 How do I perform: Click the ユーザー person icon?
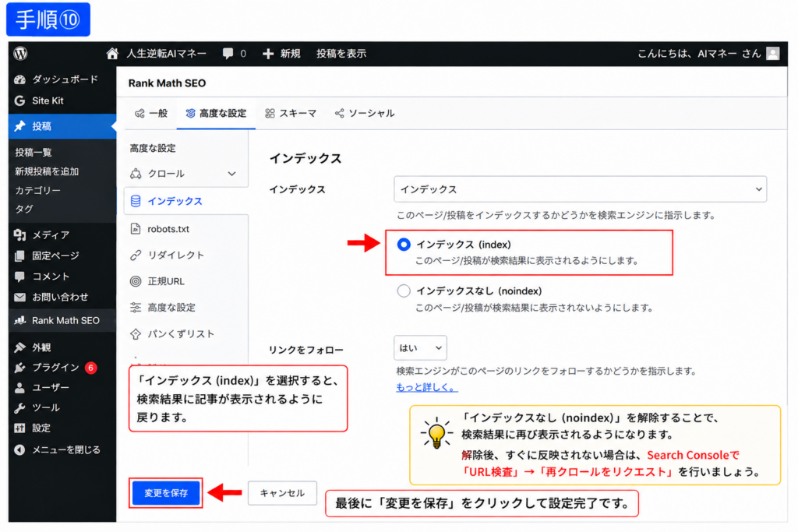19,388
